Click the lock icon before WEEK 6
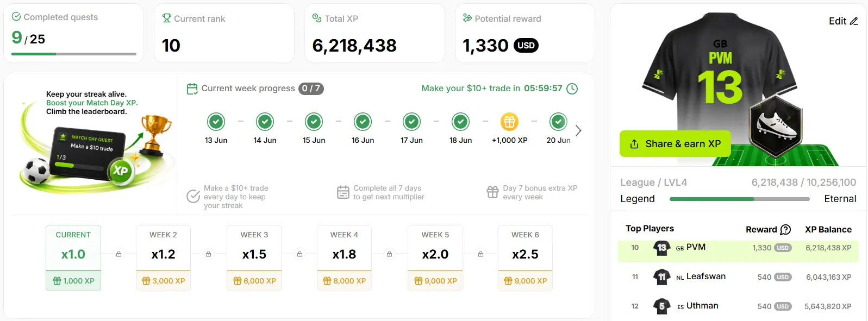868x321 pixels. click(480, 254)
